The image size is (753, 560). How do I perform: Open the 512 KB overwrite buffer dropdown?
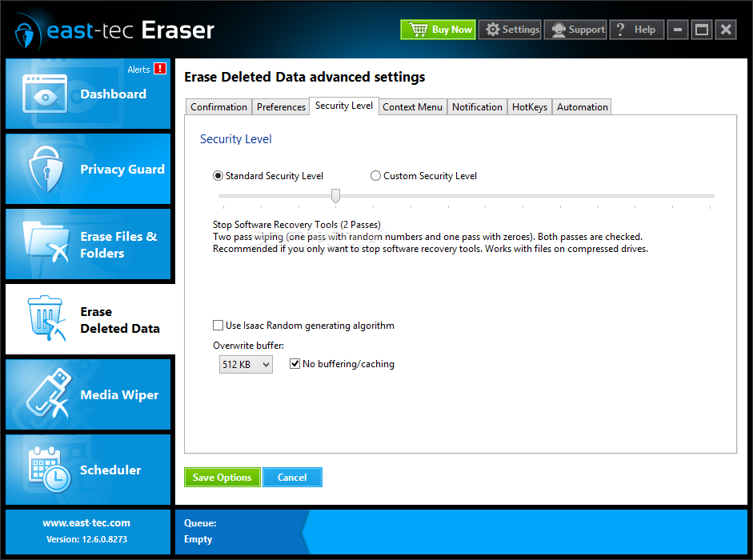click(x=246, y=364)
